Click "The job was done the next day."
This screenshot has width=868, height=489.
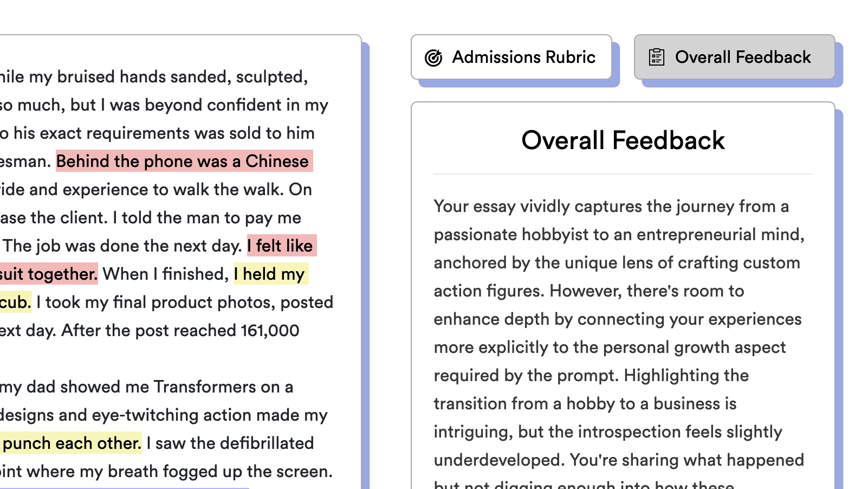(122, 246)
